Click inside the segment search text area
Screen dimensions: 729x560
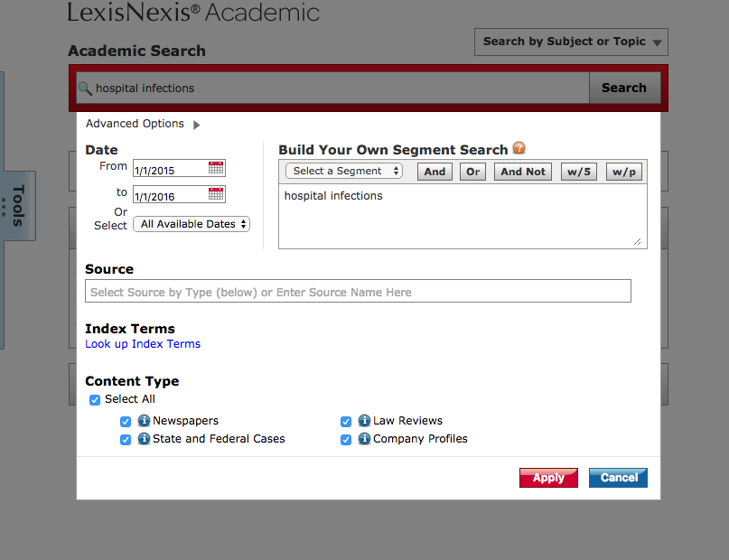coord(463,217)
